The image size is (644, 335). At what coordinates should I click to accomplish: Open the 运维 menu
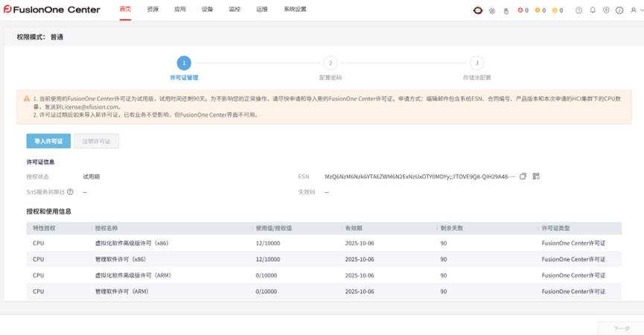coord(262,9)
